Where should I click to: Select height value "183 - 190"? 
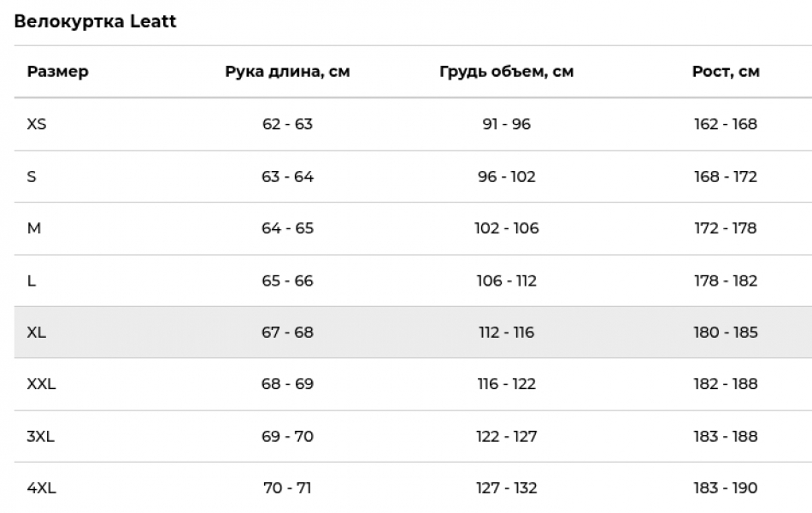[725, 488]
